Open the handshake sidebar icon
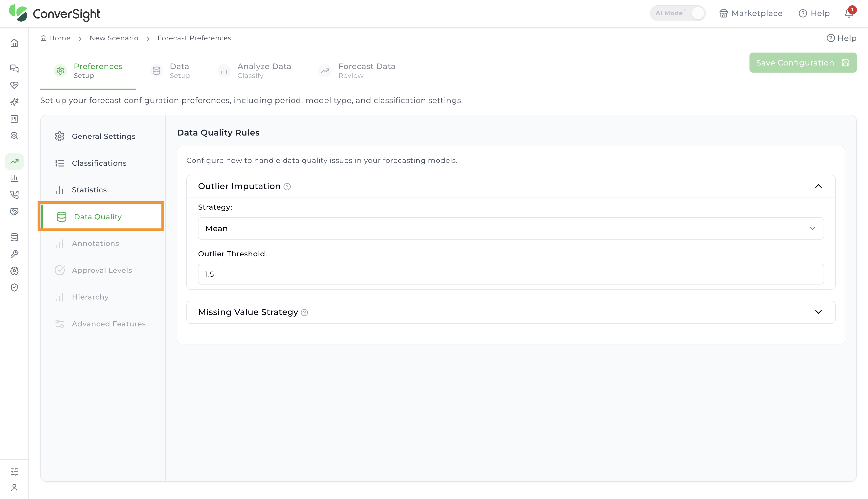 [14, 211]
